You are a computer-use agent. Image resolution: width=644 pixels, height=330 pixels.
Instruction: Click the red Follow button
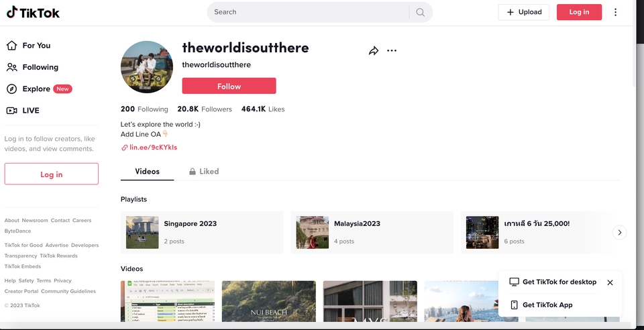229,87
